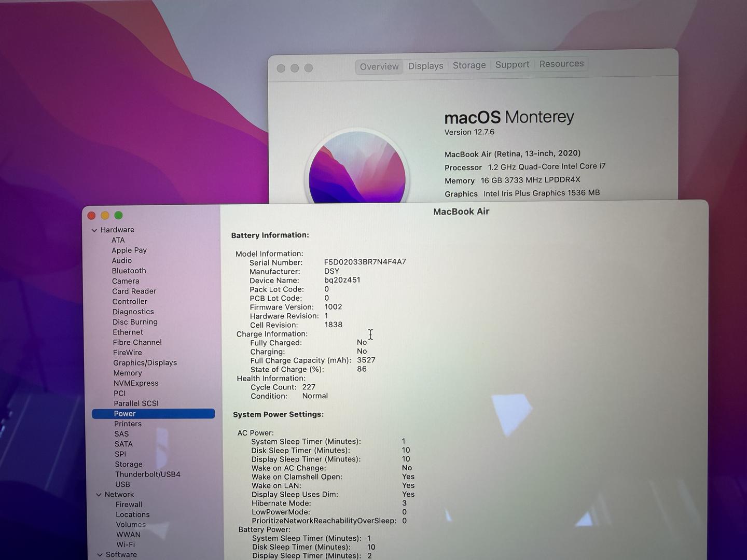Select Storage in the System Information sidebar
The height and width of the screenshot is (560, 747).
tap(129, 464)
